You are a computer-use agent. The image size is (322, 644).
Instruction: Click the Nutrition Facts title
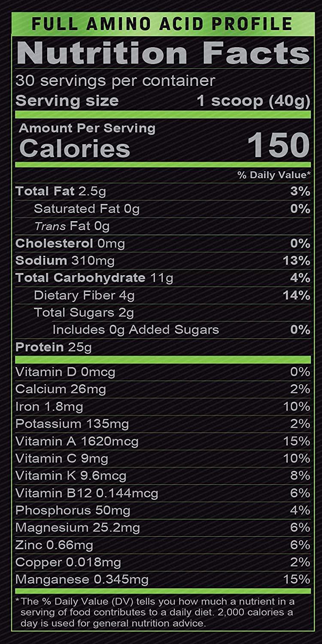[162, 54]
